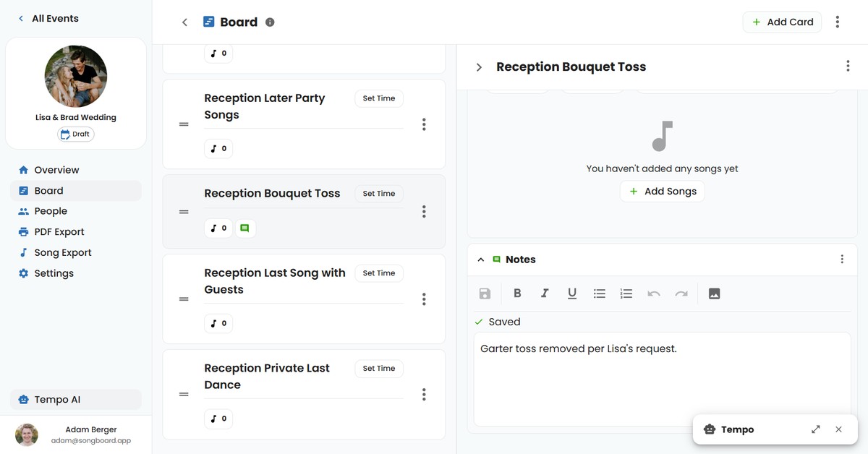Collapse the Notes section with its chevron
Screen dimensions: 868x454
tap(480, 259)
